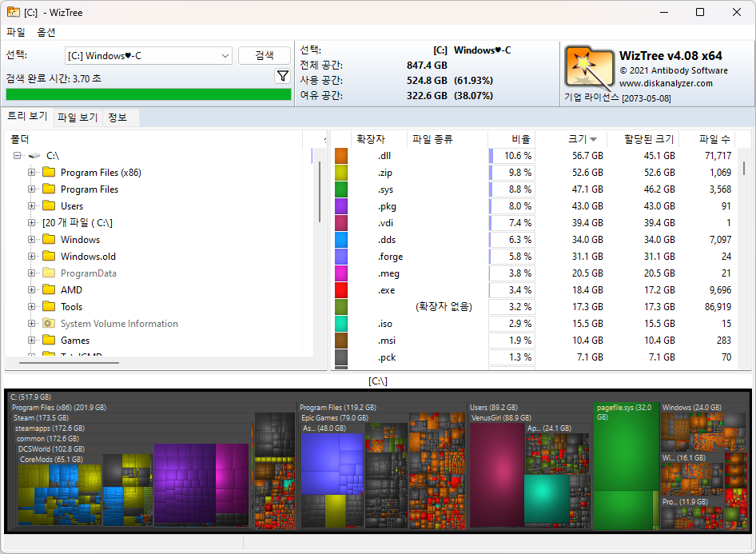Sort by the 할당된 크기 column header
Screen dimensions: 756x554
[x=643, y=139]
